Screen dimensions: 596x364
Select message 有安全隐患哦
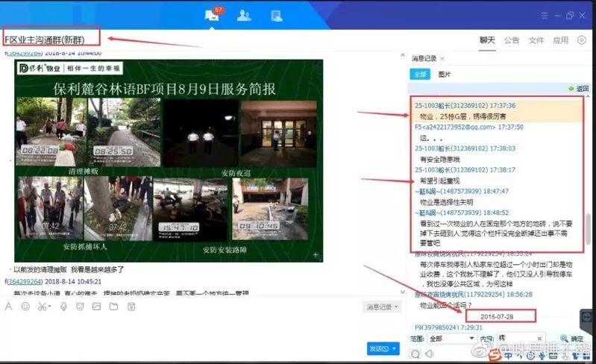tap(440, 159)
